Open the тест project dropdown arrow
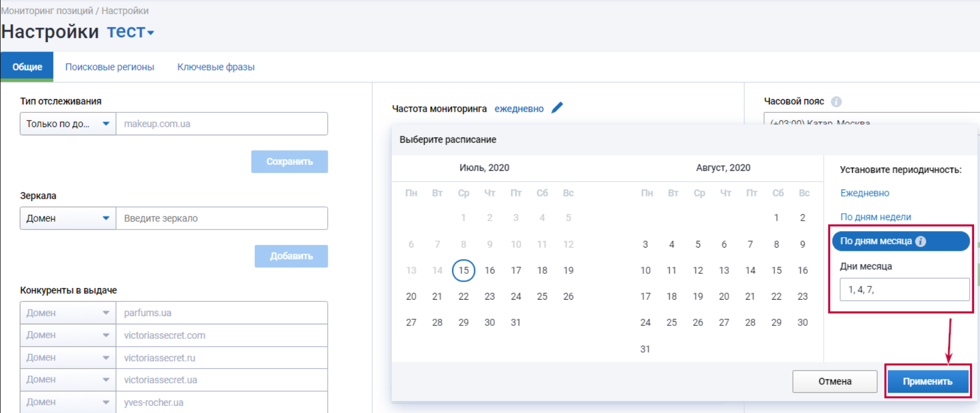 coord(151,33)
